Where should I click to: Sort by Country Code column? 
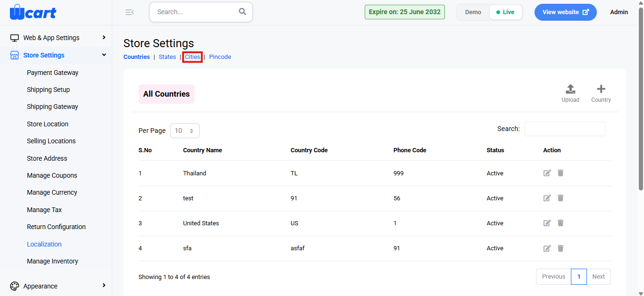[x=309, y=150]
